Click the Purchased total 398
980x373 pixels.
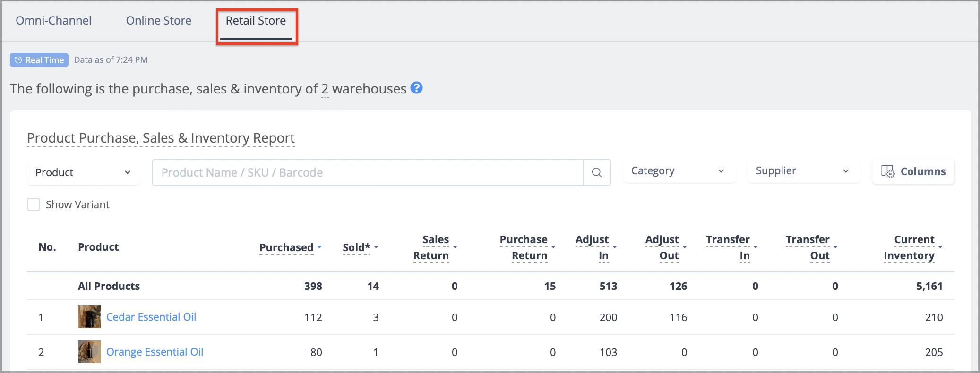[313, 286]
